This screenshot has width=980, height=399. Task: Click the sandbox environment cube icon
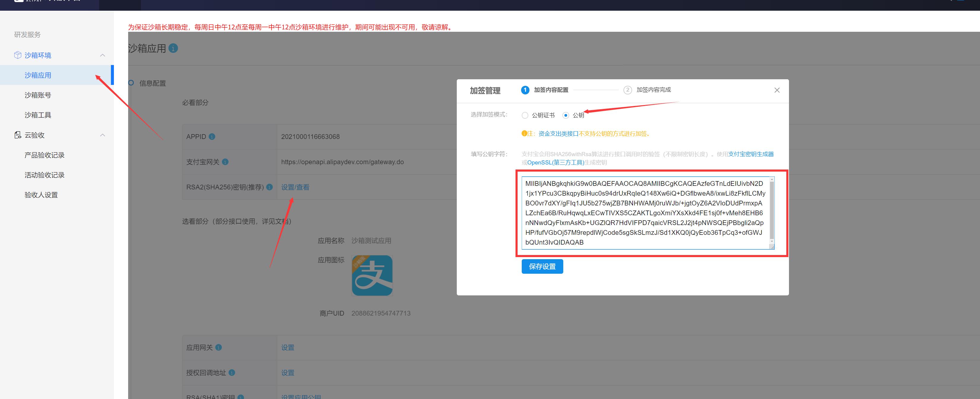(17, 55)
